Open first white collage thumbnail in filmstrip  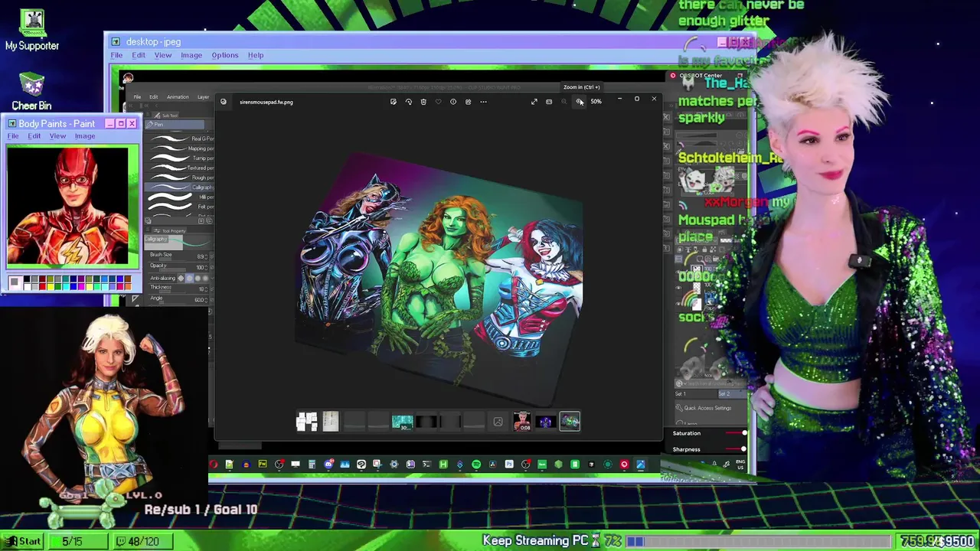tap(306, 422)
